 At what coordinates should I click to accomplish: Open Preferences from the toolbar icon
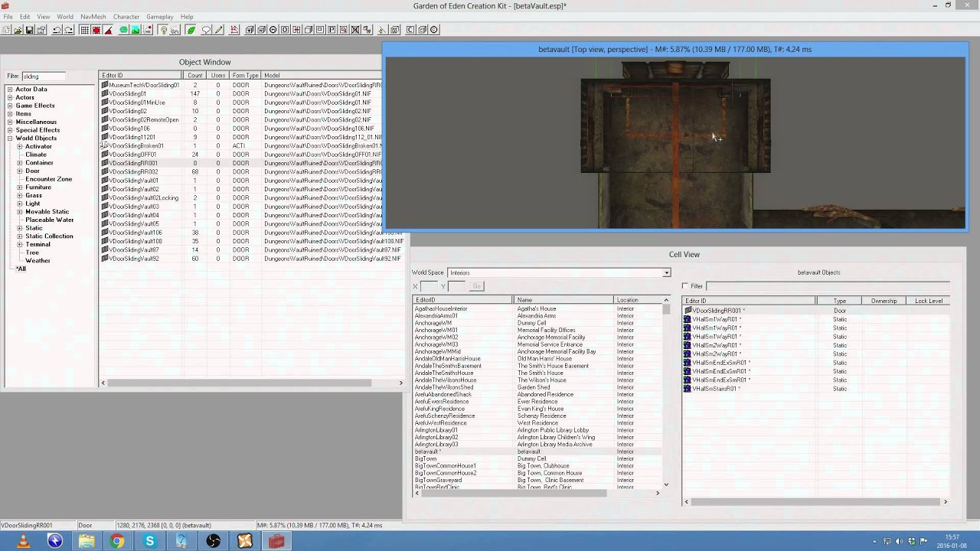click(x=41, y=30)
